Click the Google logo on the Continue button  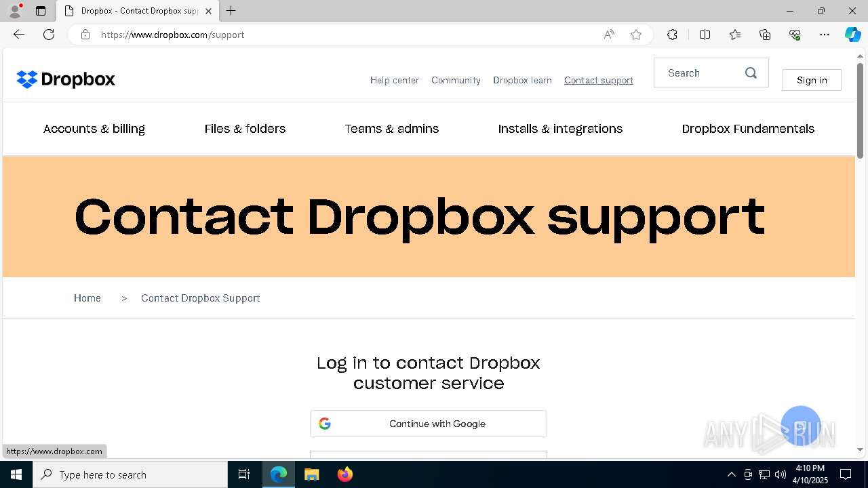(x=325, y=424)
